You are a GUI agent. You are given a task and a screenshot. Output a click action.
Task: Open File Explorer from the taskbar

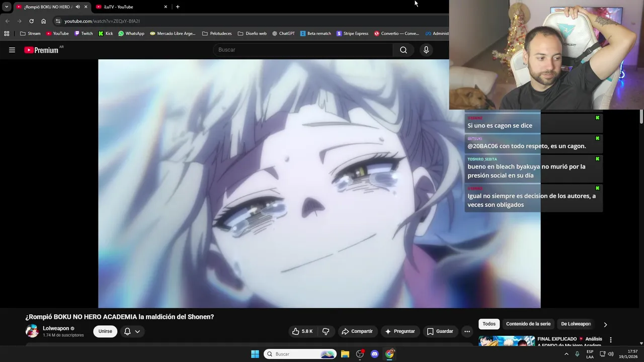[345, 354]
